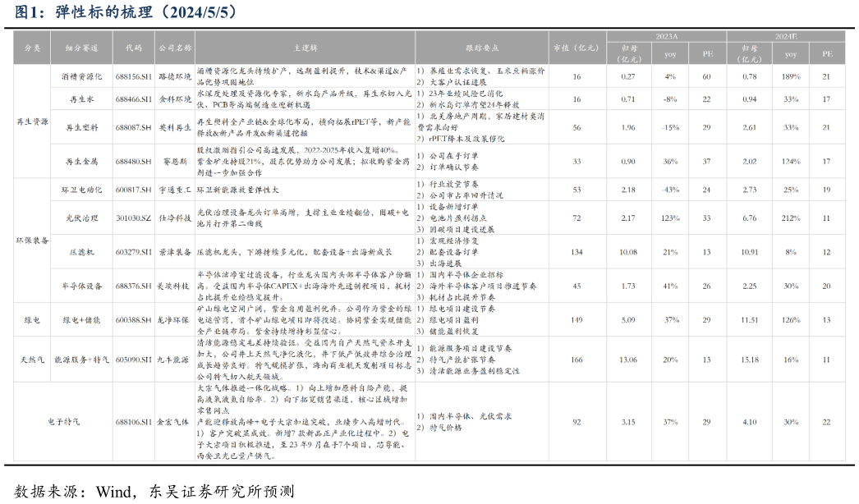Screen dimensions: 859x504
Task: Select tracking point 'rPET降本及政策催化'
Action: click(x=461, y=140)
